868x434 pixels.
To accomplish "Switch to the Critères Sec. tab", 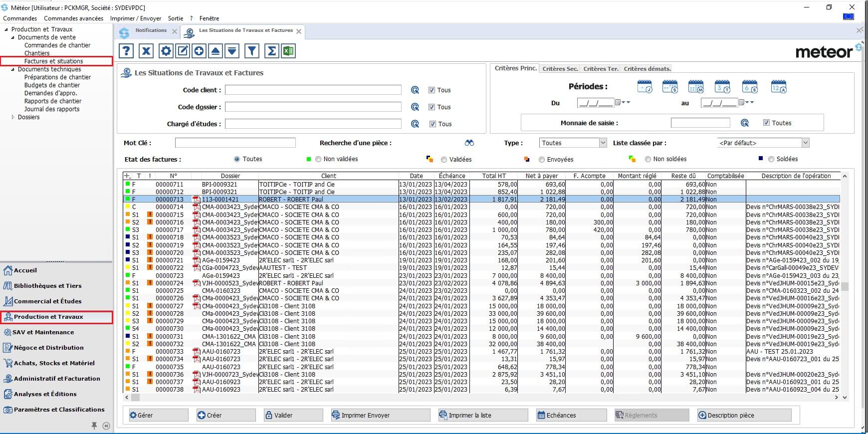I will (x=560, y=69).
